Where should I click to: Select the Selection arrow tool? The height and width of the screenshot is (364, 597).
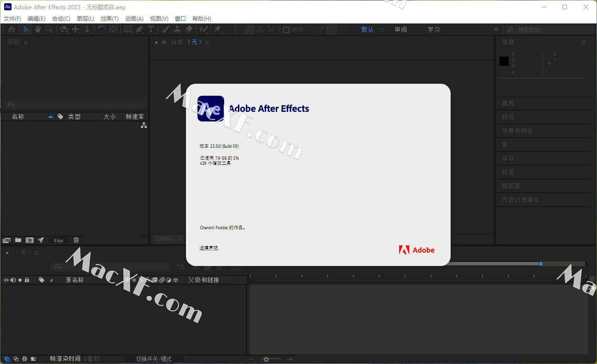[26, 29]
